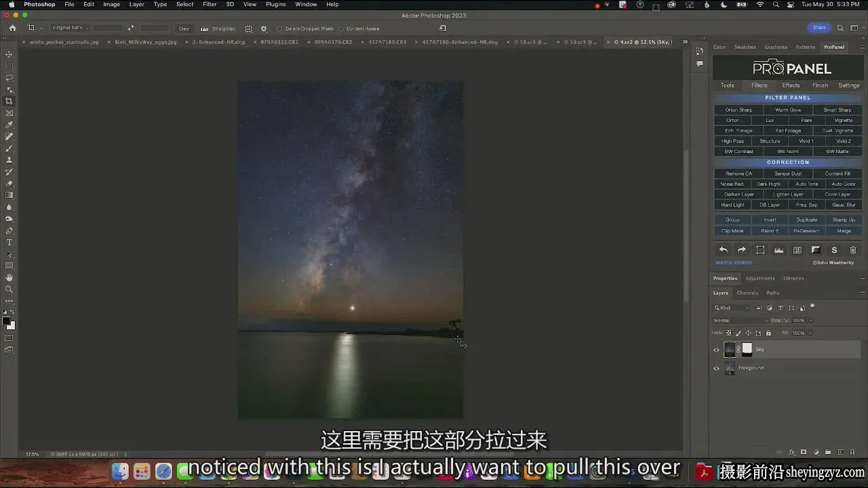Click the Straighten button
This screenshot has height=488, width=868.
pos(218,28)
